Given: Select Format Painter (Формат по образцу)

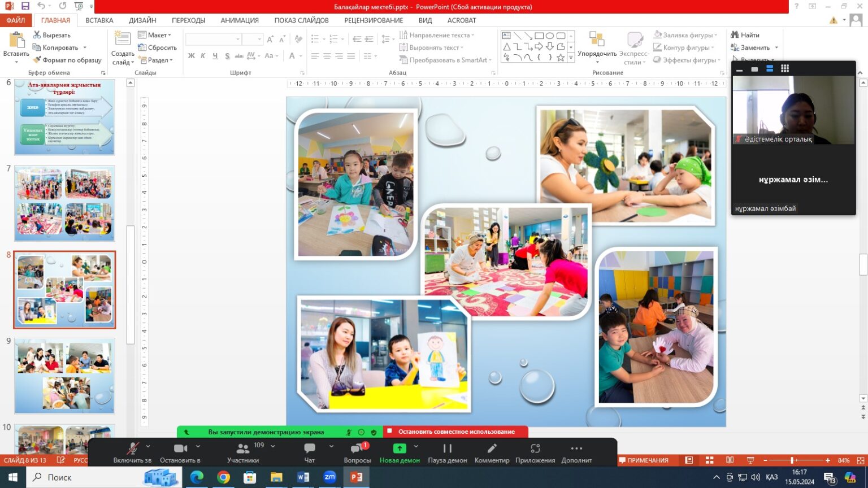Looking at the screenshot, I should pos(67,60).
